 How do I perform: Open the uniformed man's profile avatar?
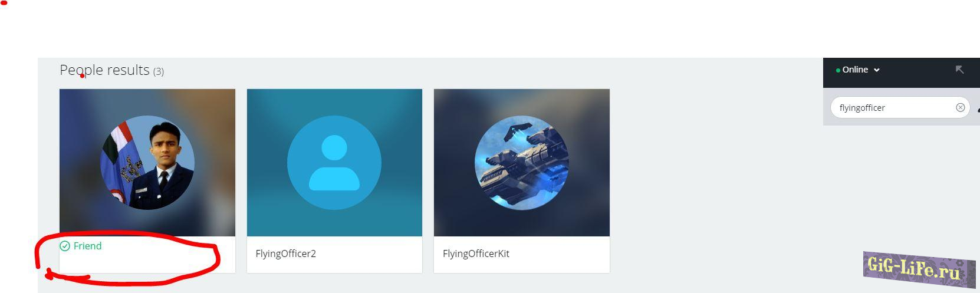pos(147,163)
